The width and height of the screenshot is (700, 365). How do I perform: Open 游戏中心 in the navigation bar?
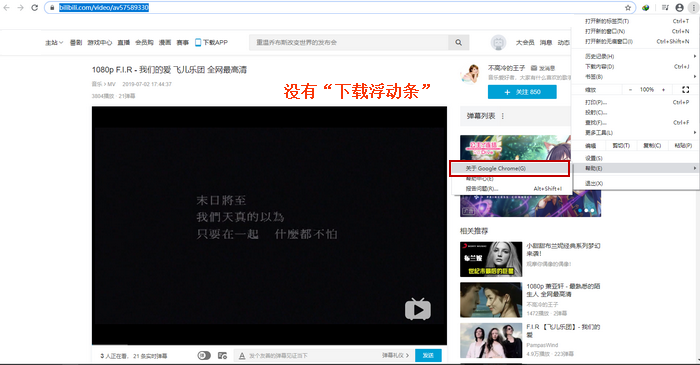100,42
